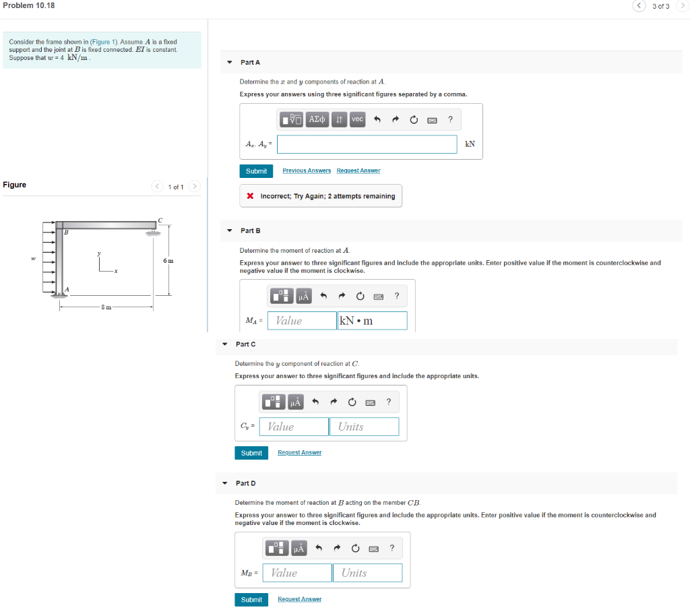Redo in Part D toolbar
The height and width of the screenshot is (616, 690).
click(337, 548)
